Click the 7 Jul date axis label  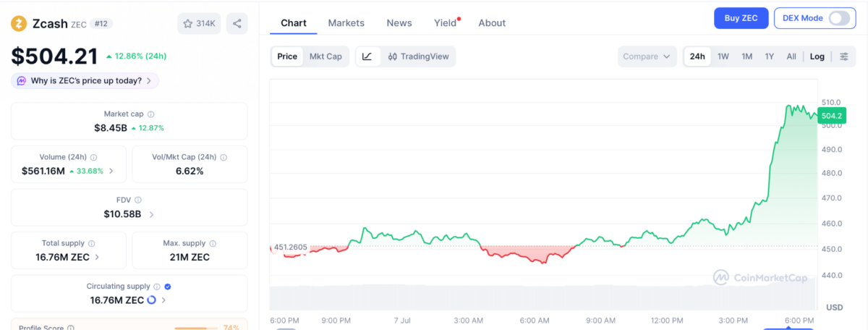tap(403, 320)
